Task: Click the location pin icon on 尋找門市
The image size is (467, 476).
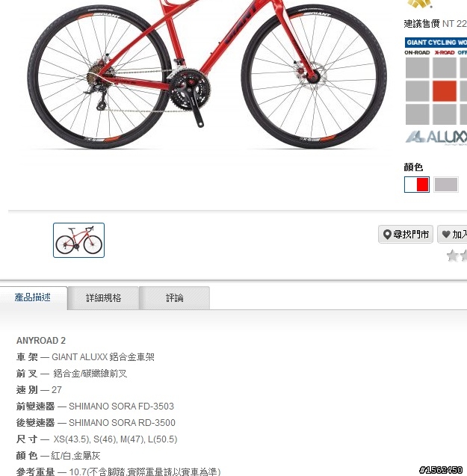Action: pyautogui.click(x=387, y=235)
